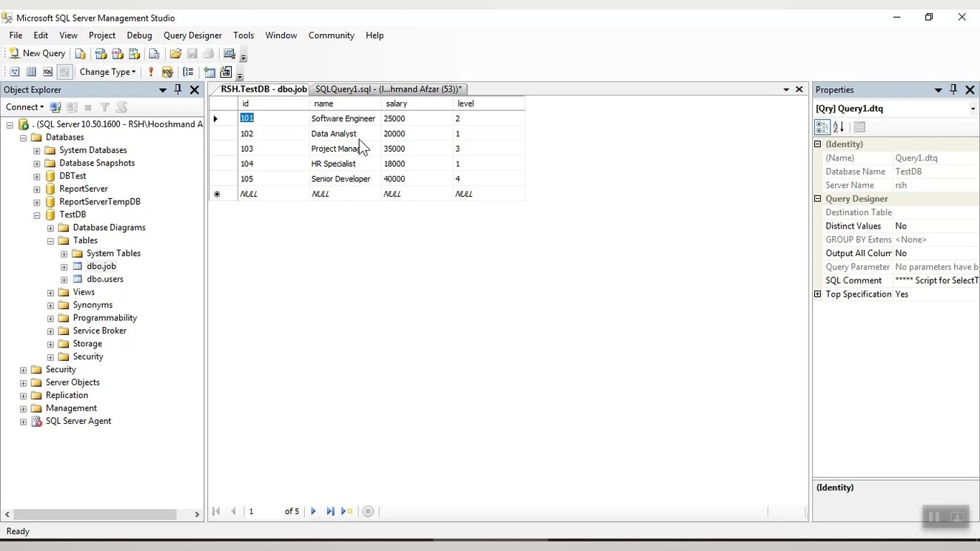Viewport: 980px width, 551px height.
Task: Expand the dbo.users table node
Action: coord(64,280)
